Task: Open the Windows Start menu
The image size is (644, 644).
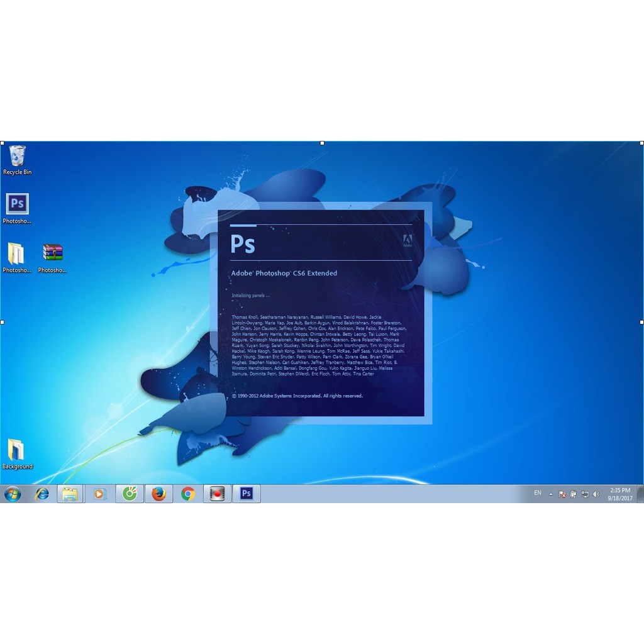Action: tap(13, 494)
